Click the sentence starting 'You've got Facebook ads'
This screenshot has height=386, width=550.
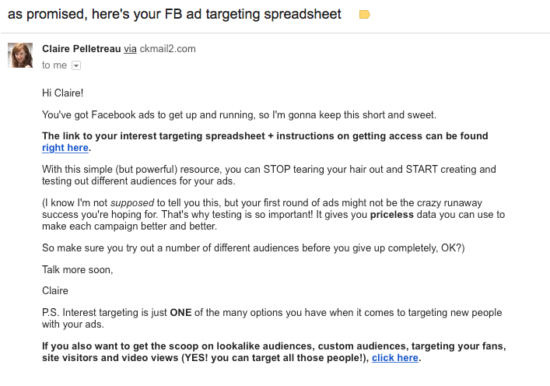click(x=239, y=115)
